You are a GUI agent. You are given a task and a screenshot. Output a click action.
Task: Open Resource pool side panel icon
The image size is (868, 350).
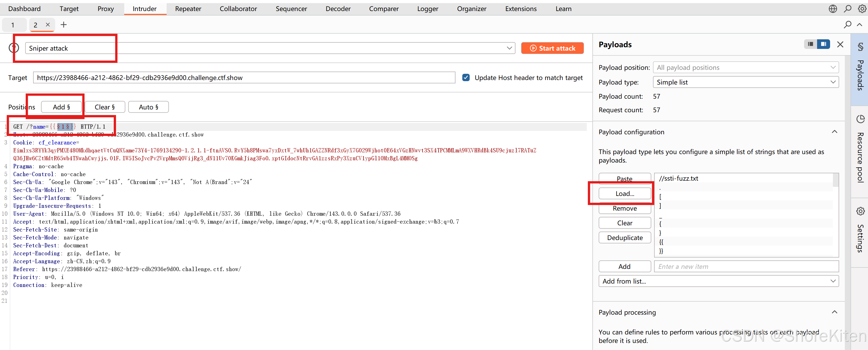(860, 119)
